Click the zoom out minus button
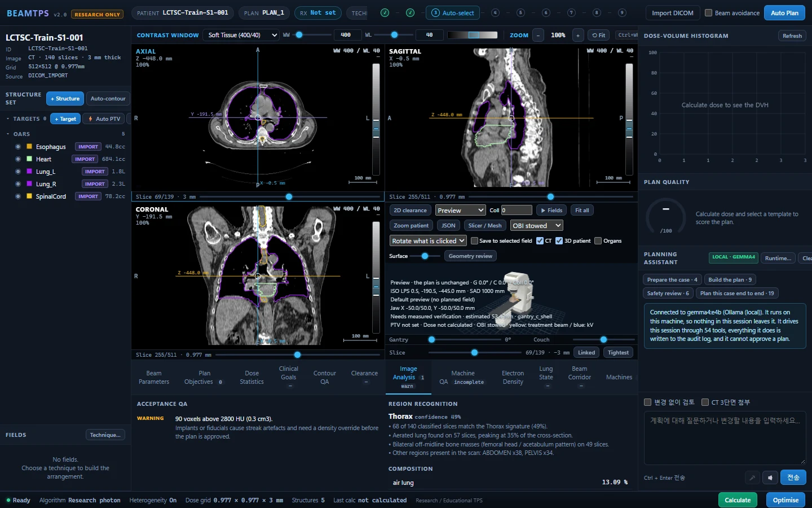 pos(539,35)
